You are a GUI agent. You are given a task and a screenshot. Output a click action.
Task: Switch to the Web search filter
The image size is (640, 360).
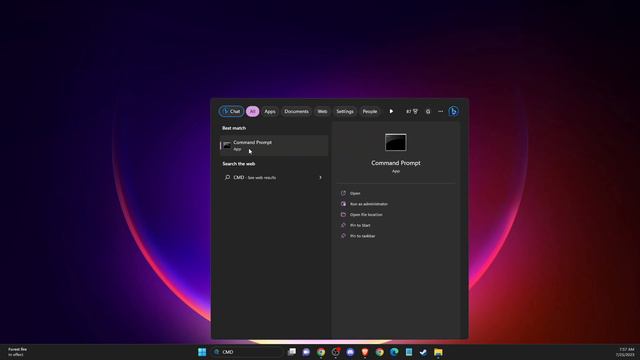322,111
